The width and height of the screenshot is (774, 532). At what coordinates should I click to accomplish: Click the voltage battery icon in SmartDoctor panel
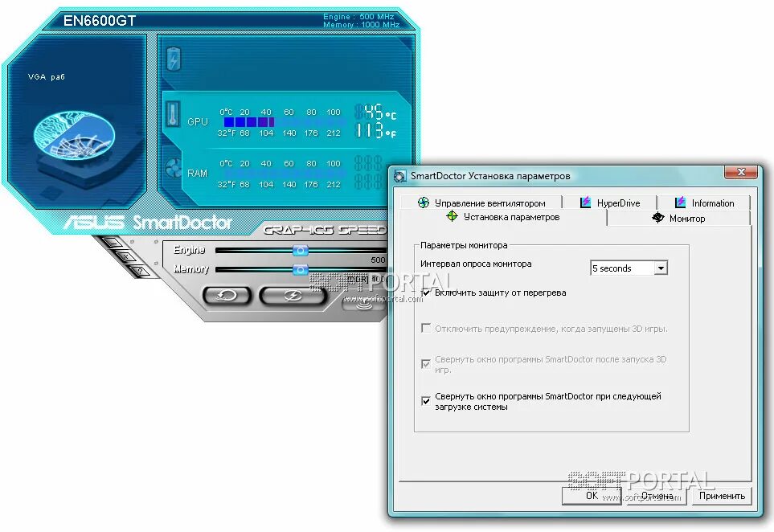pos(174,59)
